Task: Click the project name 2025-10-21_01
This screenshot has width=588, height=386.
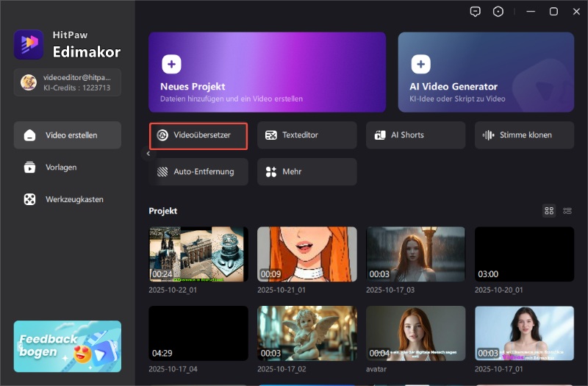Action: coord(282,290)
